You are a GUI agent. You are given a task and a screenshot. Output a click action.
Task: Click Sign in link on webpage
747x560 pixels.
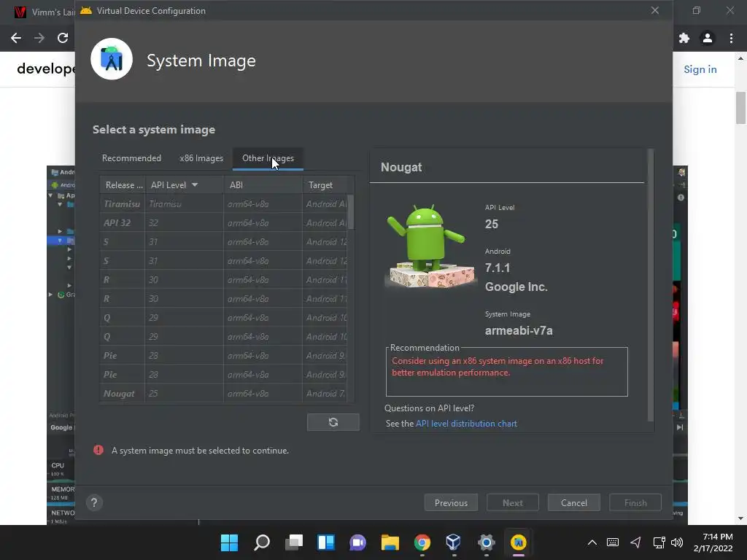point(700,69)
